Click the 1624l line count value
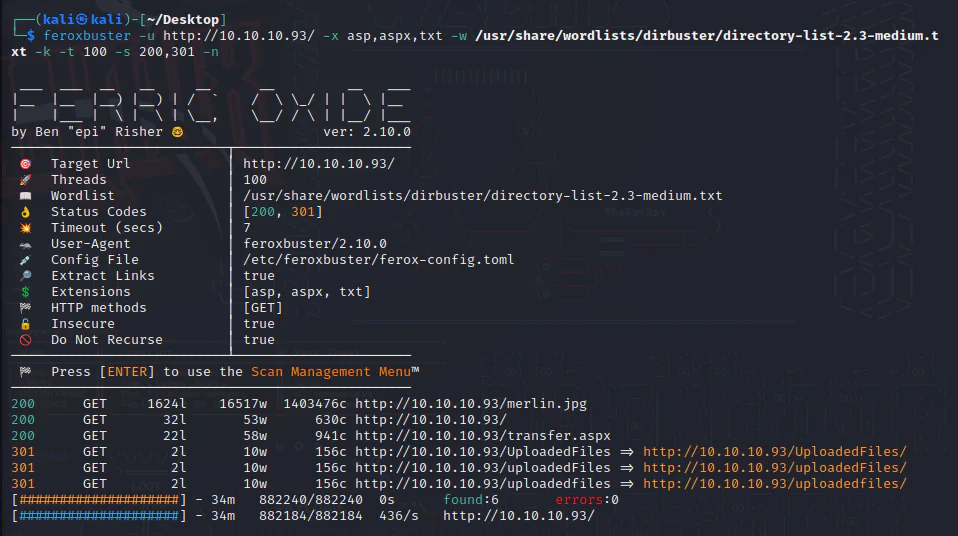 tap(167, 404)
